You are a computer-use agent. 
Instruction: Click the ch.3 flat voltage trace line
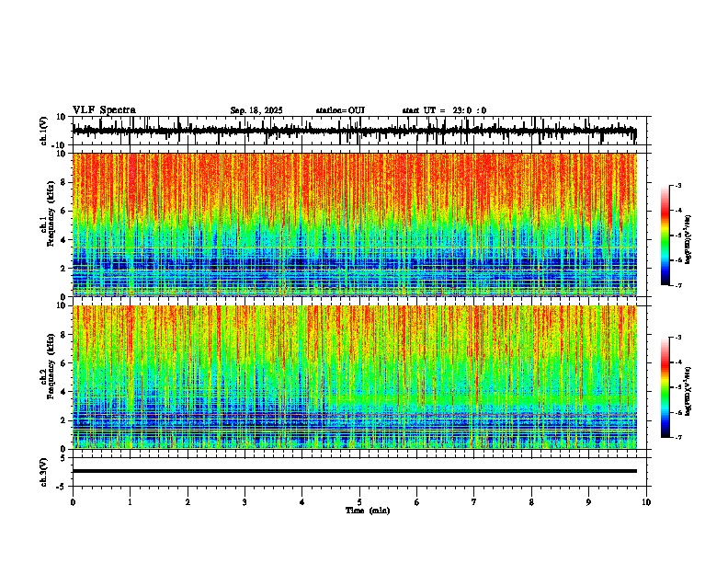pyautogui.click(x=354, y=471)
